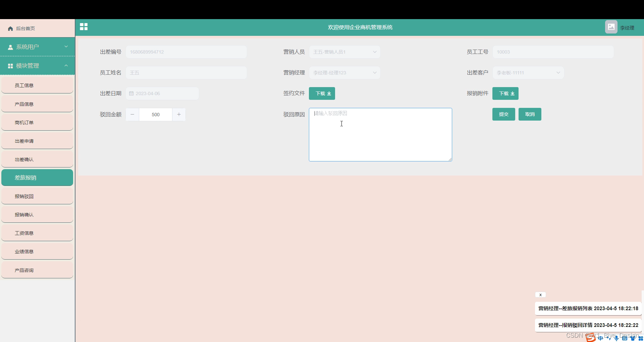Increase 驳回金额 with plus button
Screen dimensions: 644x342
click(179, 115)
